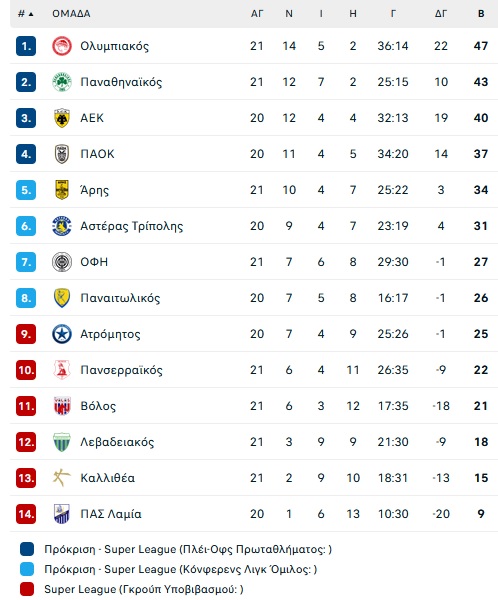
Task: Click the ΟΦΗ circular crest
Action: click(62, 262)
